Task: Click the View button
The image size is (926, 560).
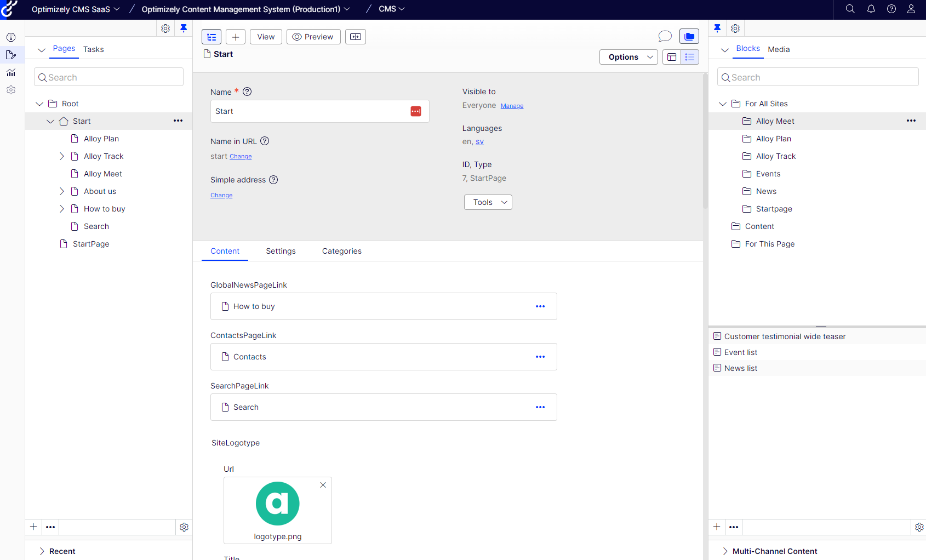Action: (266, 37)
